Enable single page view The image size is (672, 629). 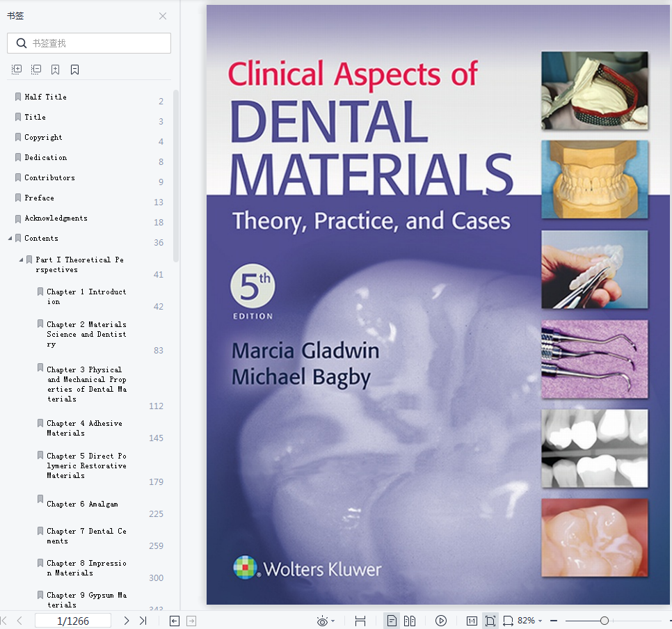pyautogui.click(x=392, y=621)
